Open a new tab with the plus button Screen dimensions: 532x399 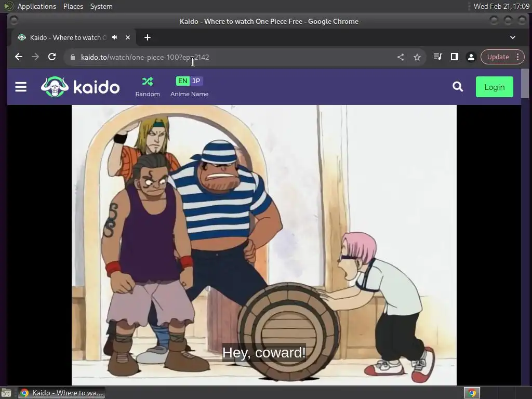(147, 37)
